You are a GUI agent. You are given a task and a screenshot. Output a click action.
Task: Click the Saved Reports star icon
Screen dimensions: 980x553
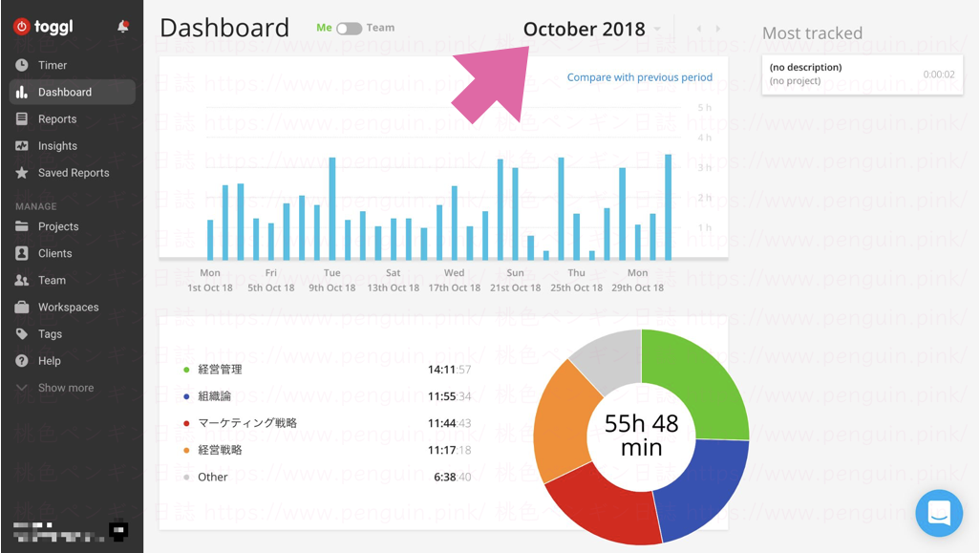click(22, 173)
